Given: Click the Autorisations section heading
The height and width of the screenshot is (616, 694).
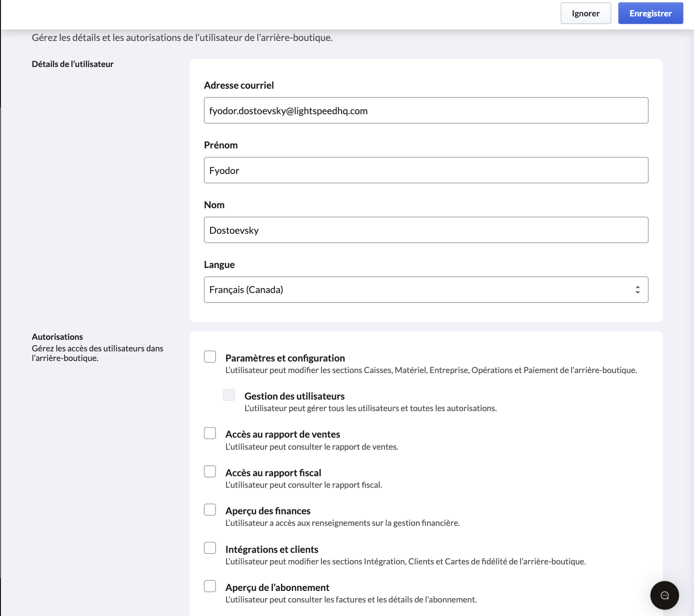Looking at the screenshot, I should 57,337.
